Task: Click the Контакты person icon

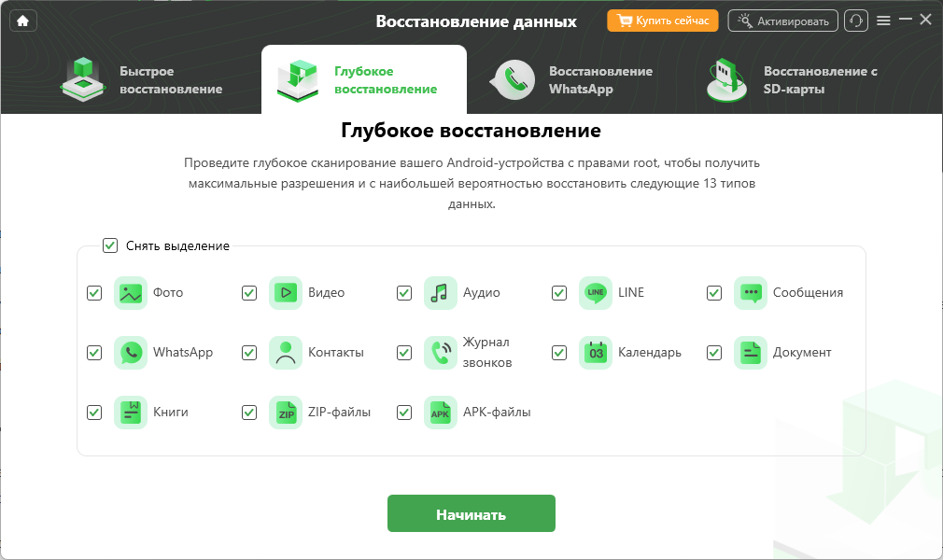Action: click(286, 353)
